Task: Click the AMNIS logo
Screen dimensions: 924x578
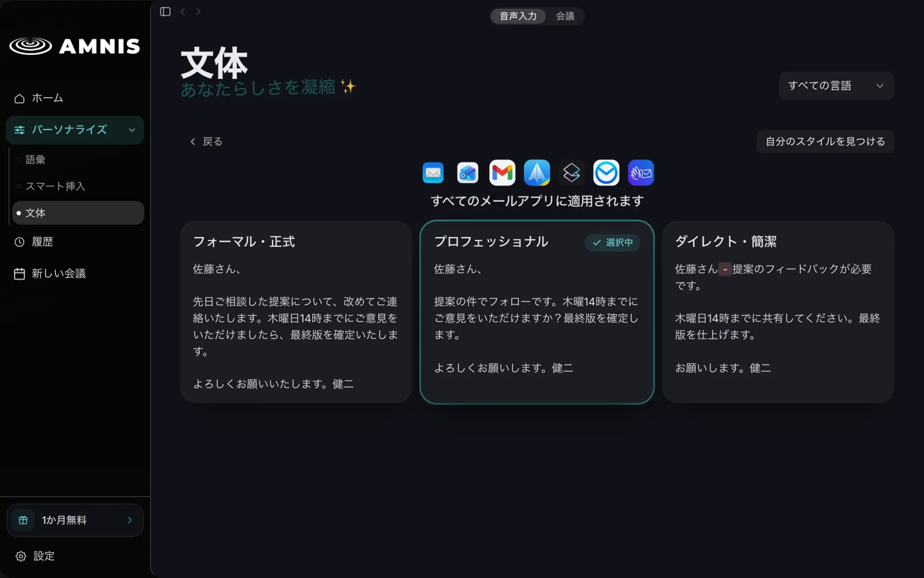Action: (75, 46)
